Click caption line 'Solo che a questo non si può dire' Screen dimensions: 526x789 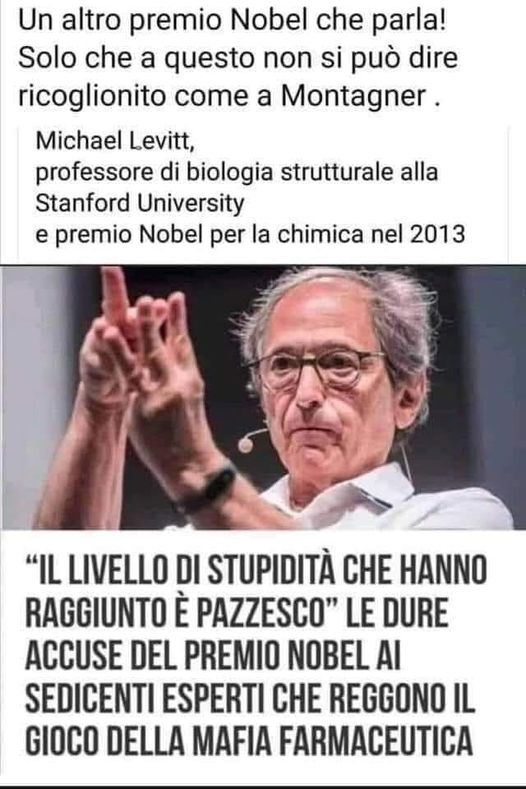pyautogui.click(x=238, y=58)
